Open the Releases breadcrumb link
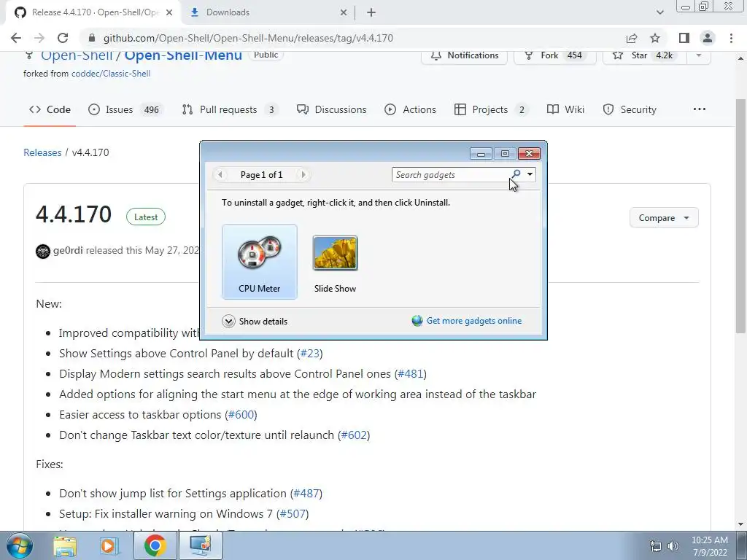Viewport: 747px width, 560px height. tap(42, 152)
